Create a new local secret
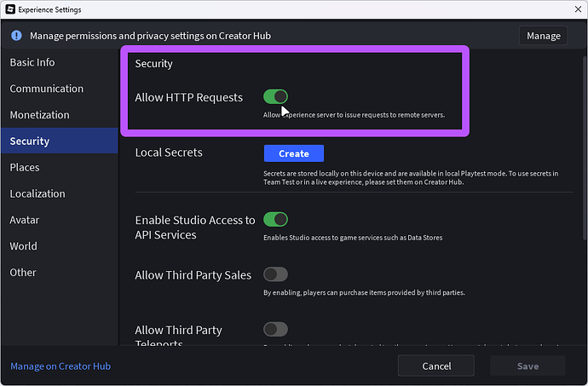Viewport: 588px width, 386px height. (294, 153)
